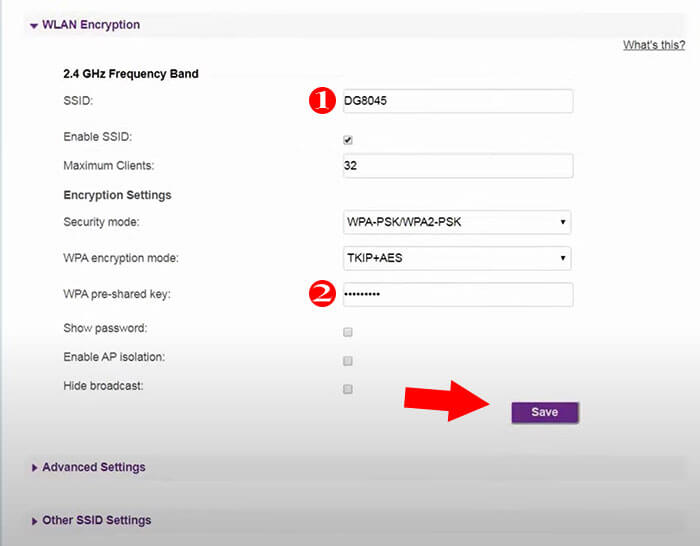
Task: Click the WPA pre-shared key password field
Action: tap(457, 295)
